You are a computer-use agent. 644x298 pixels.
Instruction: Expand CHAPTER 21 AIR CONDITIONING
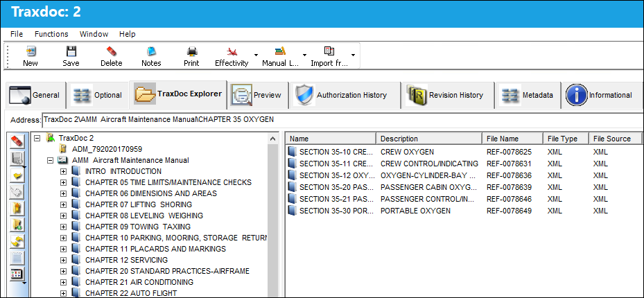(x=63, y=282)
